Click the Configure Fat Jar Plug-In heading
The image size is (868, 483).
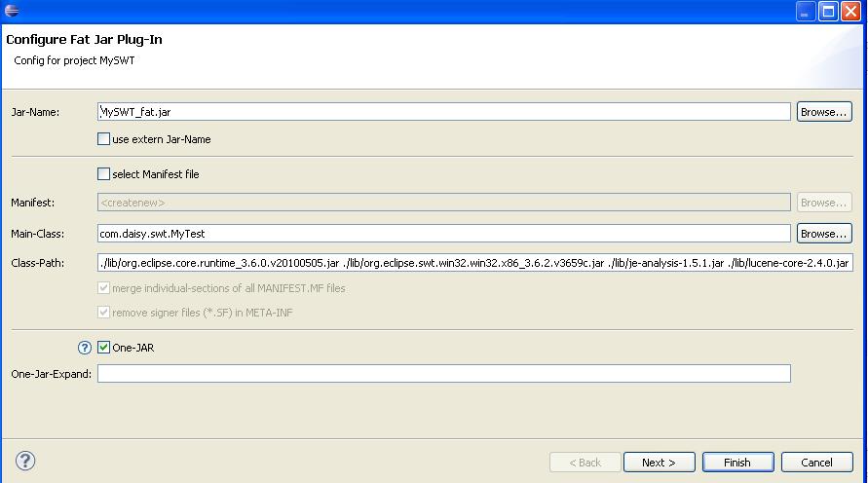(x=84, y=40)
